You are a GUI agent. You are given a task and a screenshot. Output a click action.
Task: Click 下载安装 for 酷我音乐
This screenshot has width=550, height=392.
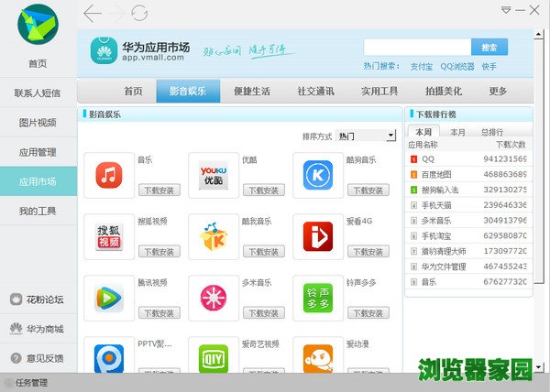tap(264, 252)
